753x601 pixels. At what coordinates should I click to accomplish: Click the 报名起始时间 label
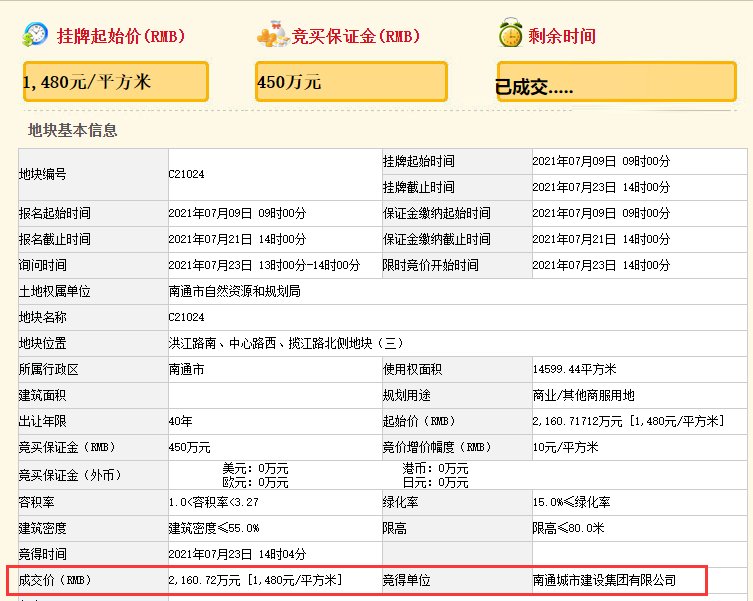55,213
